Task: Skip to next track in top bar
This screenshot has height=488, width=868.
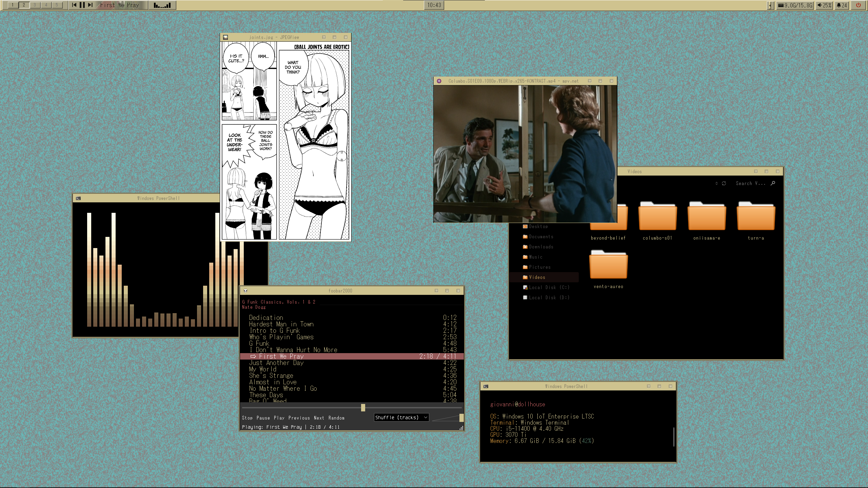Action: [x=90, y=5]
